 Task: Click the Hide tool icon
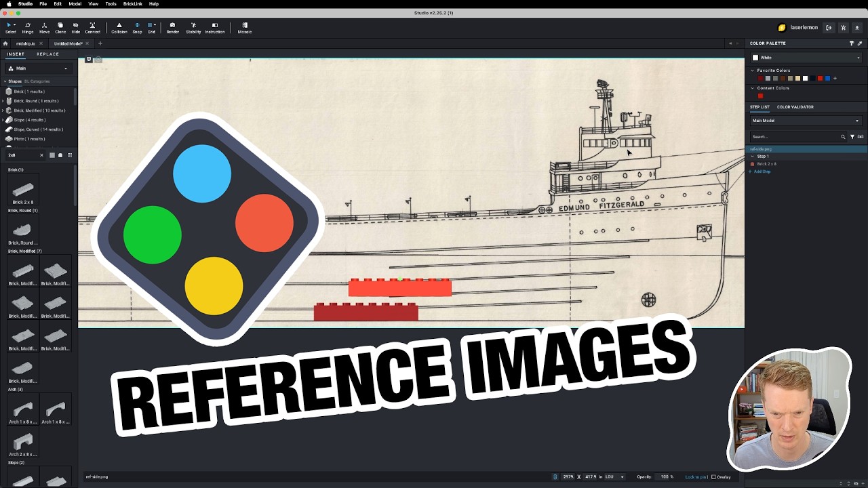pos(75,28)
